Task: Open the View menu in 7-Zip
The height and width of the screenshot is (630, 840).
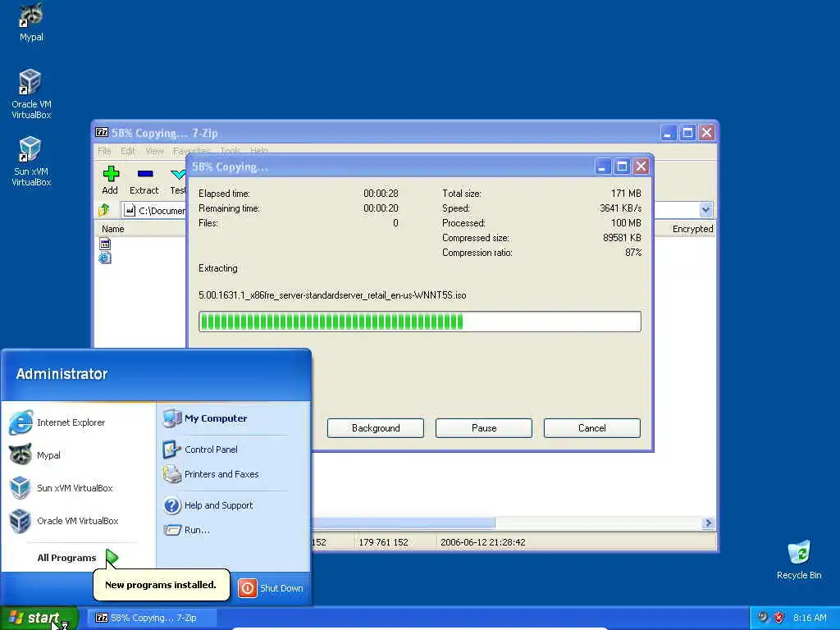Action: 154,151
